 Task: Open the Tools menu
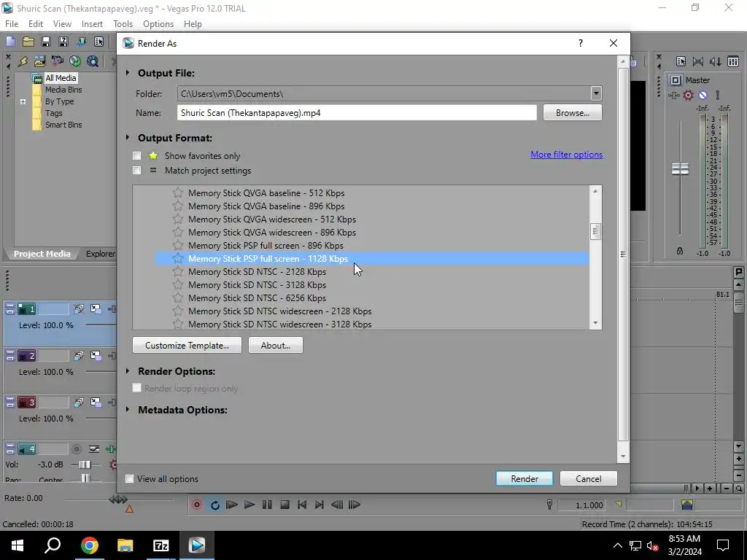point(123,24)
